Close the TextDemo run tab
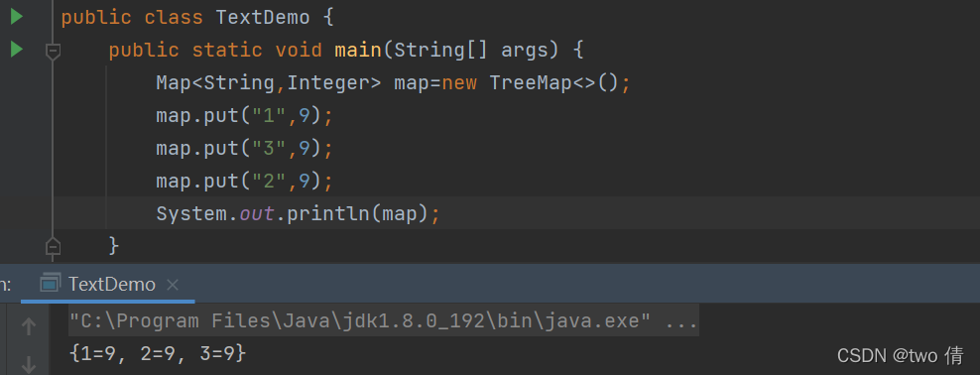The width and height of the screenshot is (980, 375). coord(174,285)
